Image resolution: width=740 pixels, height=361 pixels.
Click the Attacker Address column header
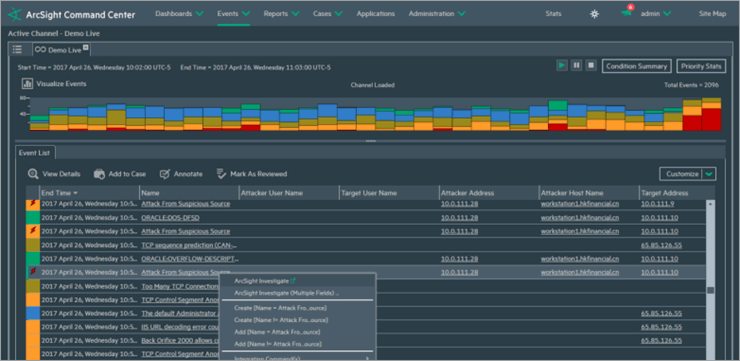[489, 193]
